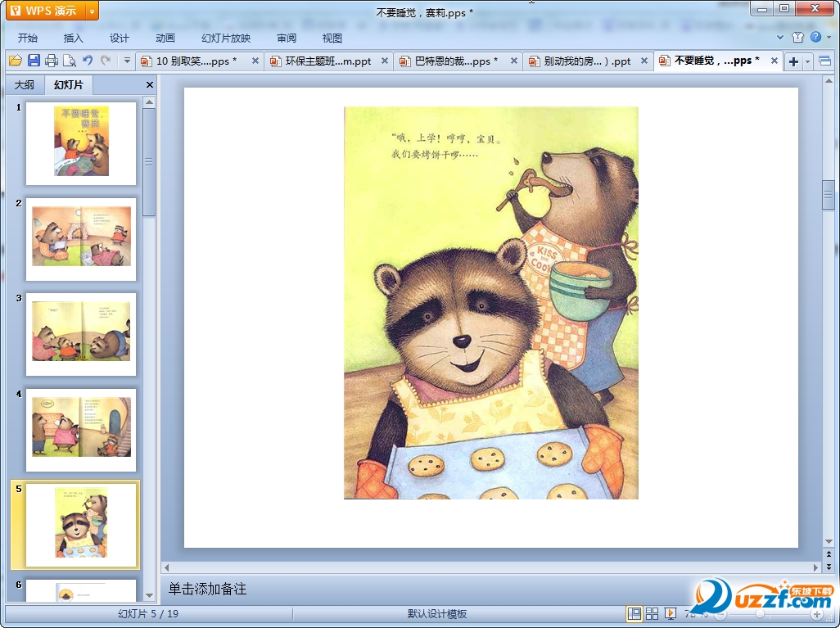Start slideshow from status bar play icon
The image size is (840, 628).
pyautogui.click(x=671, y=613)
